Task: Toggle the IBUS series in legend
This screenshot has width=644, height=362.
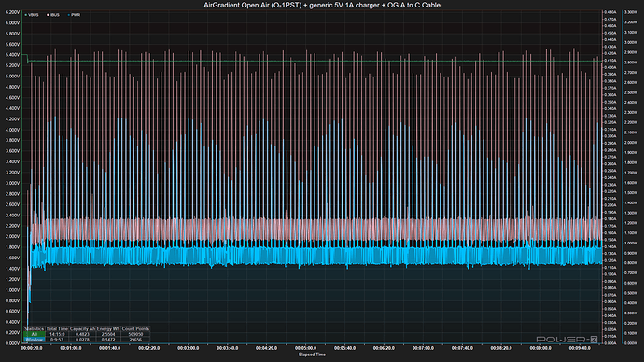Action: tap(53, 15)
